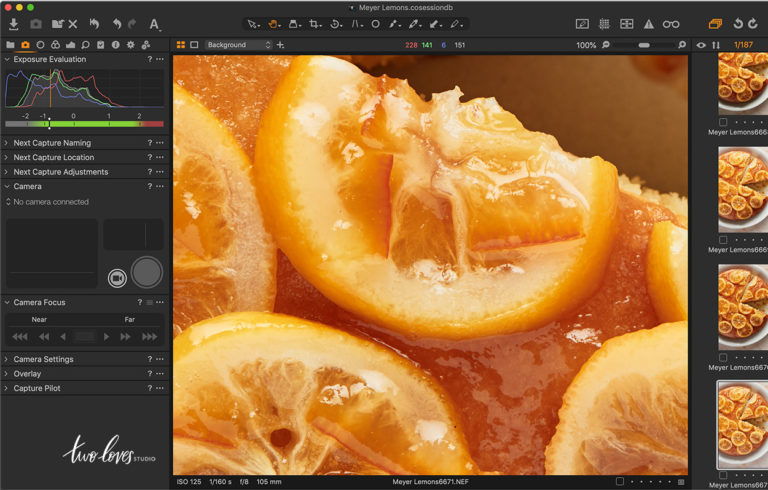Open the Color tool tab
The height and width of the screenshot is (490, 768).
click(55, 45)
